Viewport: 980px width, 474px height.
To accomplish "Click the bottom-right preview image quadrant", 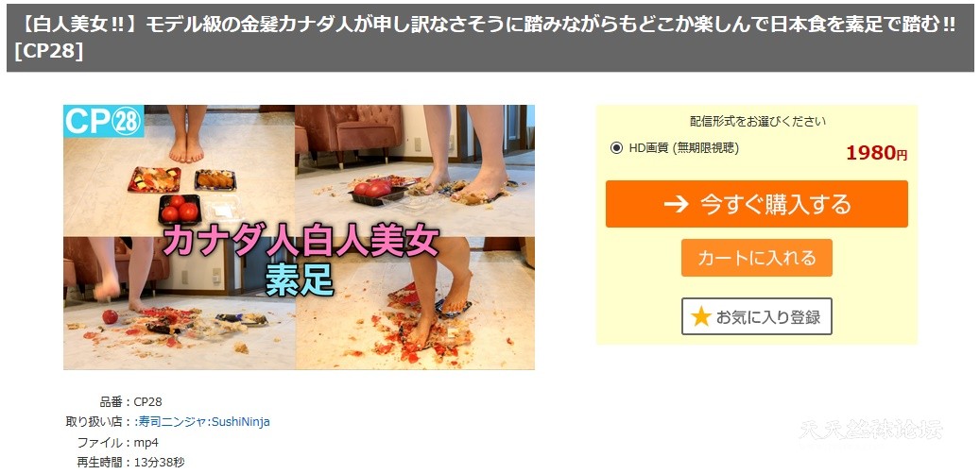I will tap(415, 303).
